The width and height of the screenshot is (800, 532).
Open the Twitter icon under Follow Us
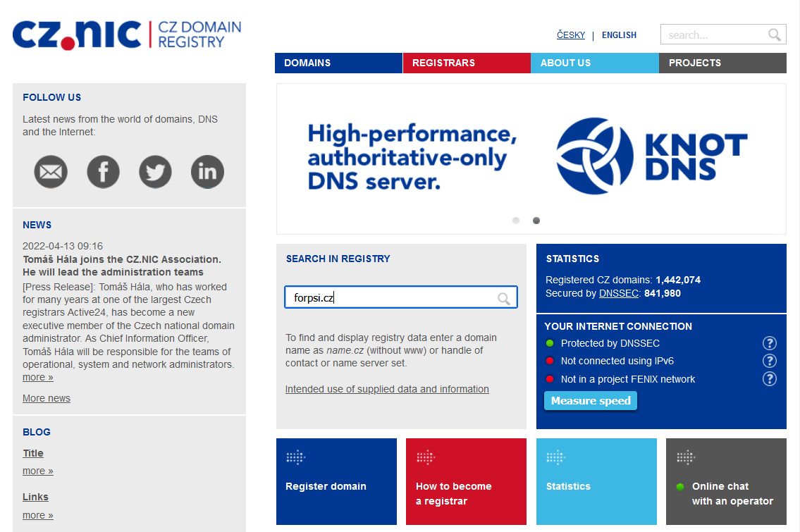[155, 172]
